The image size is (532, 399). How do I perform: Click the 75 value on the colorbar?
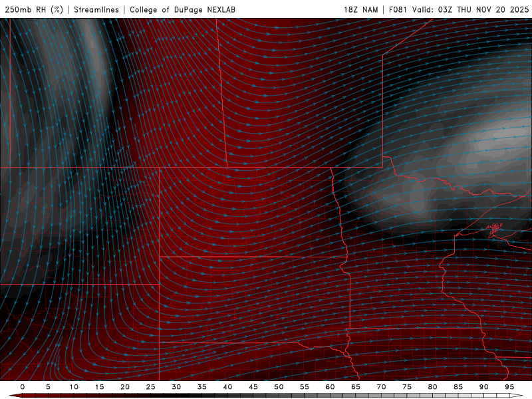[407, 387]
